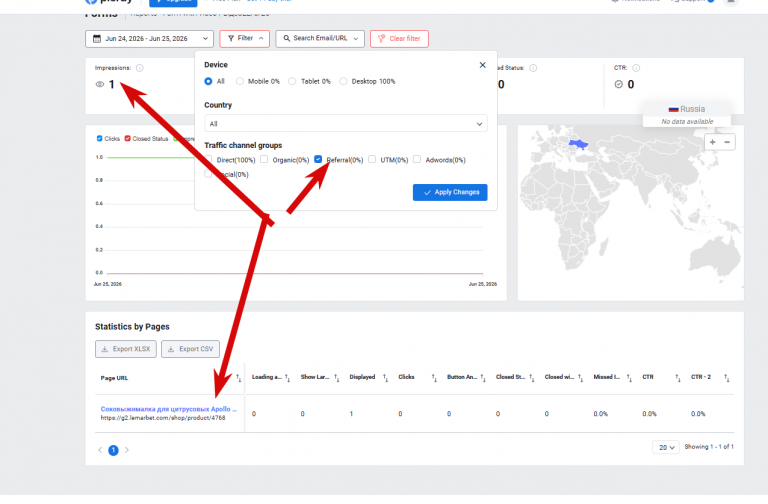The height and width of the screenshot is (504, 768).
Task: Click Apply Changes button
Action: pos(450,192)
